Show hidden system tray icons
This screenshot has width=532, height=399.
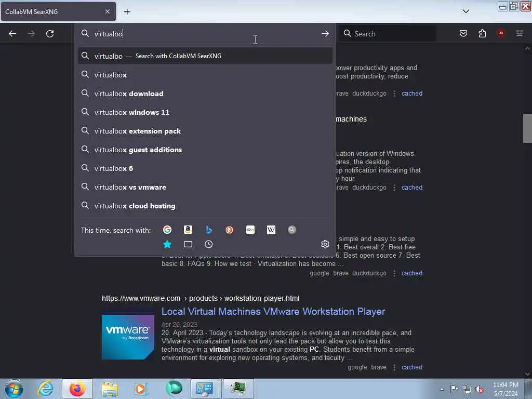coord(442,390)
